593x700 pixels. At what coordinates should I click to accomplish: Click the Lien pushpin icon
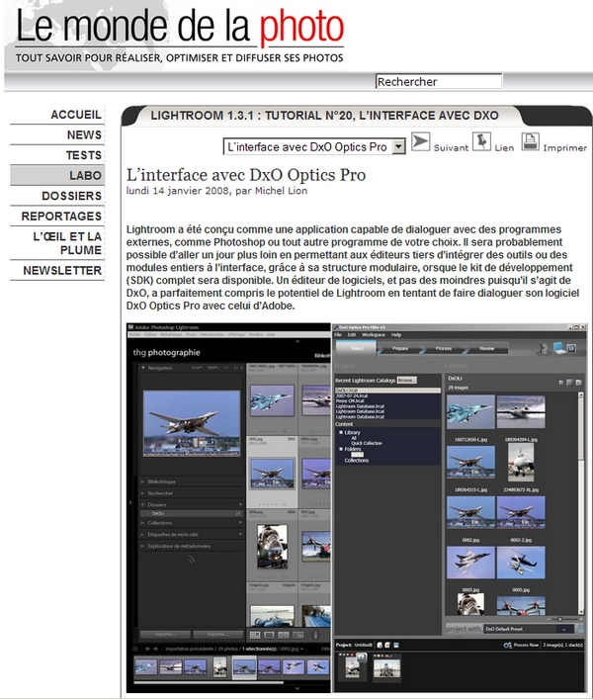[x=481, y=141]
